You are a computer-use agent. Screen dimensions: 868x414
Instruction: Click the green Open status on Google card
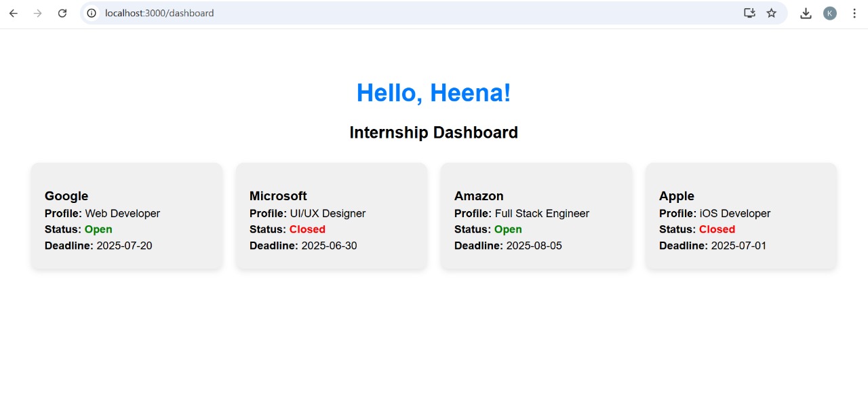pos(98,229)
